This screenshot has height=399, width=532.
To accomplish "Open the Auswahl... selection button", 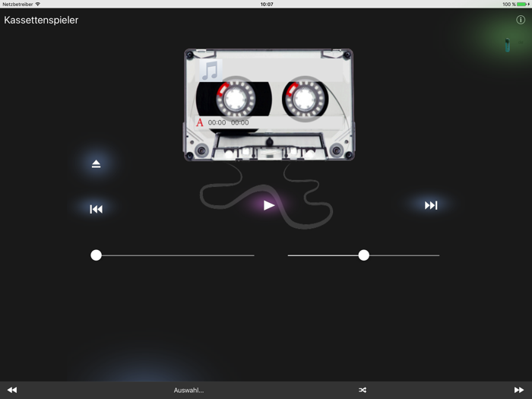I will tap(188, 390).
